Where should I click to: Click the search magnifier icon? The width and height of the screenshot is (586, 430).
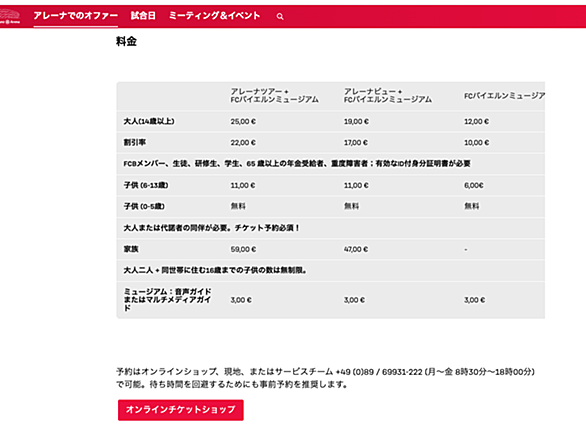[280, 16]
